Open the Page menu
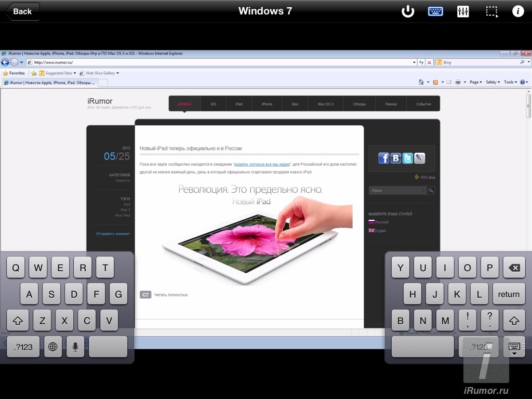The image size is (532, 399). tap(476, 82)
